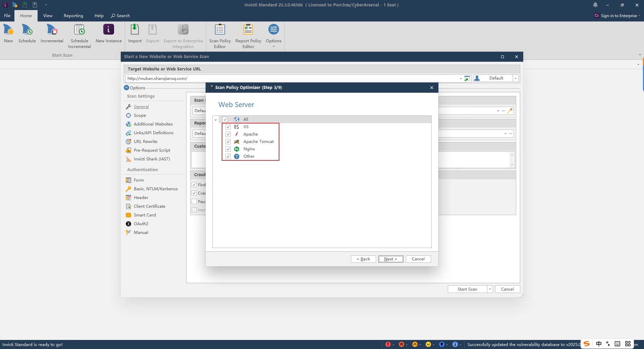The width and height of the screenshot is (644, 349).
Task: Open OAuth2 authentication settings
Action: [141, 223]
